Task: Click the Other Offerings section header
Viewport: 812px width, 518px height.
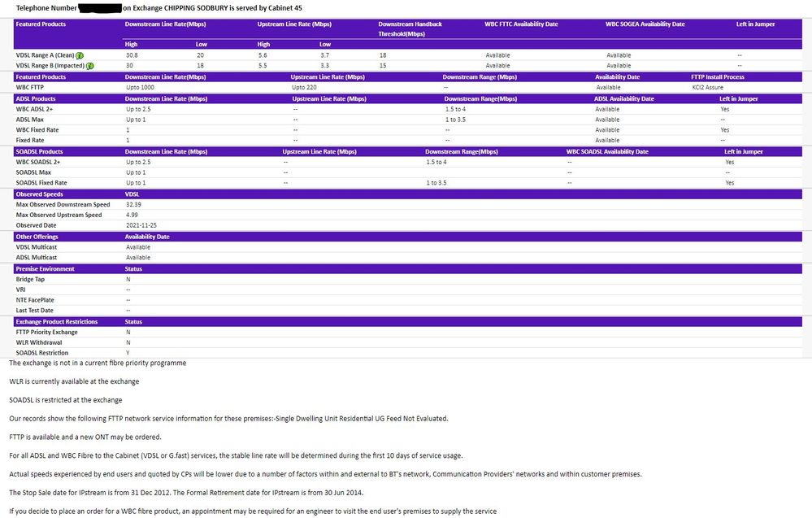Action: tap(37, 236)
